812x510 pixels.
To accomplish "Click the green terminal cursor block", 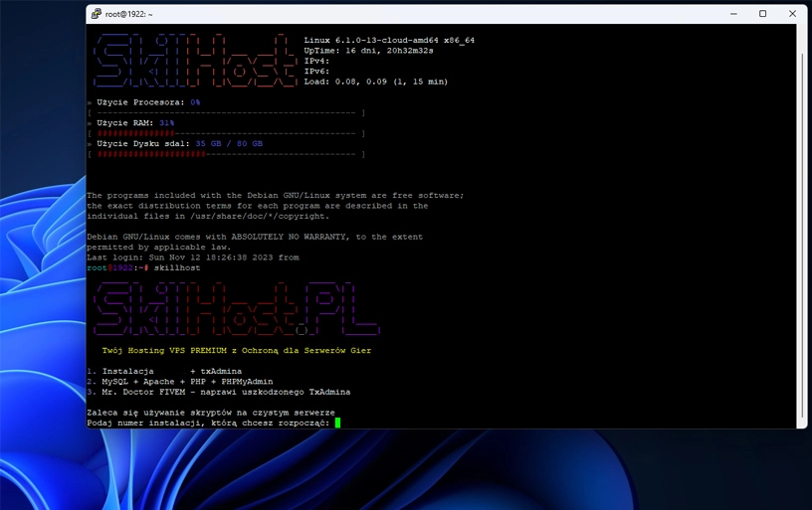I will point(338,423).
